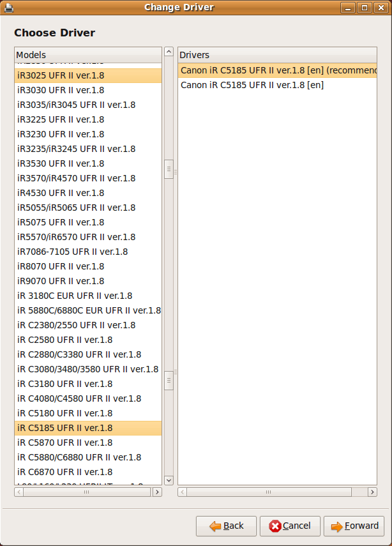Image resolution: width=392 pixels, height=546 pixels.
Task: Click the Models horizontal scroll-right arrow
Action: (x=157, y=492)
